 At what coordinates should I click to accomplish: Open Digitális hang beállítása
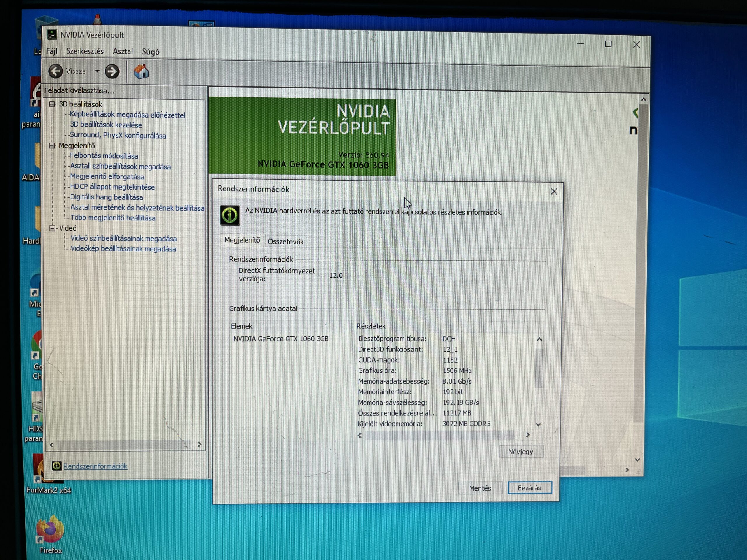(107, 197)
